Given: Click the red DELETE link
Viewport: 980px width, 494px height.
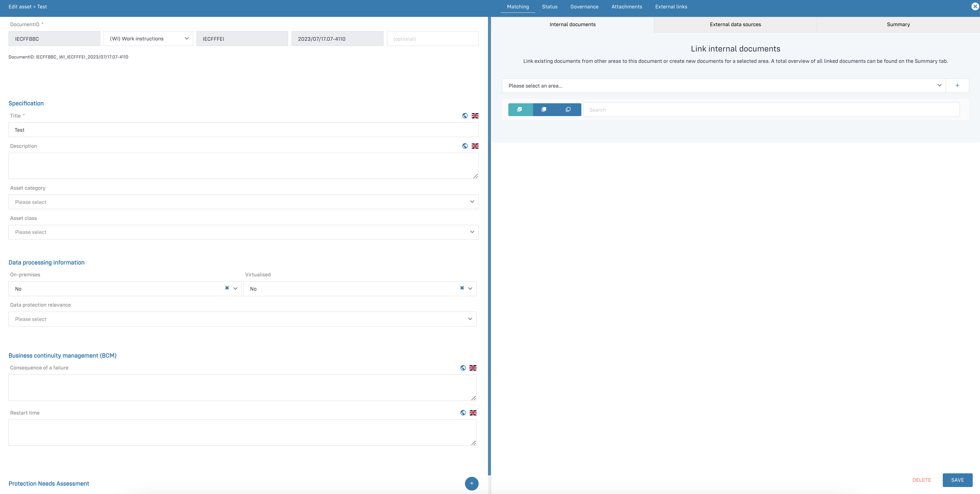Looking at the screenshot, I should coord(921,480).
